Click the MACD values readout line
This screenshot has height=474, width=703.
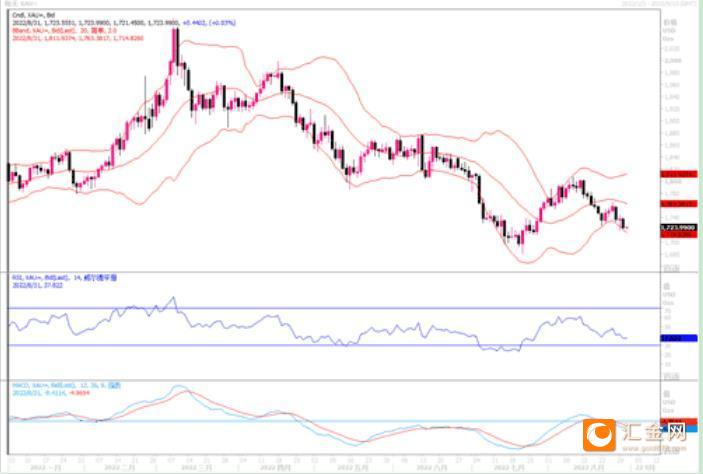[x=51, y=393]
